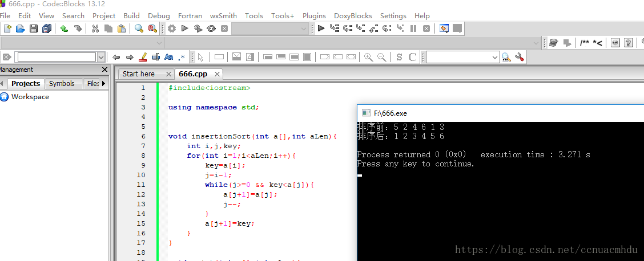Start debugging with Debug/Continue arrow
Screen dimensions: 644x261
click(x=321, y=28)
